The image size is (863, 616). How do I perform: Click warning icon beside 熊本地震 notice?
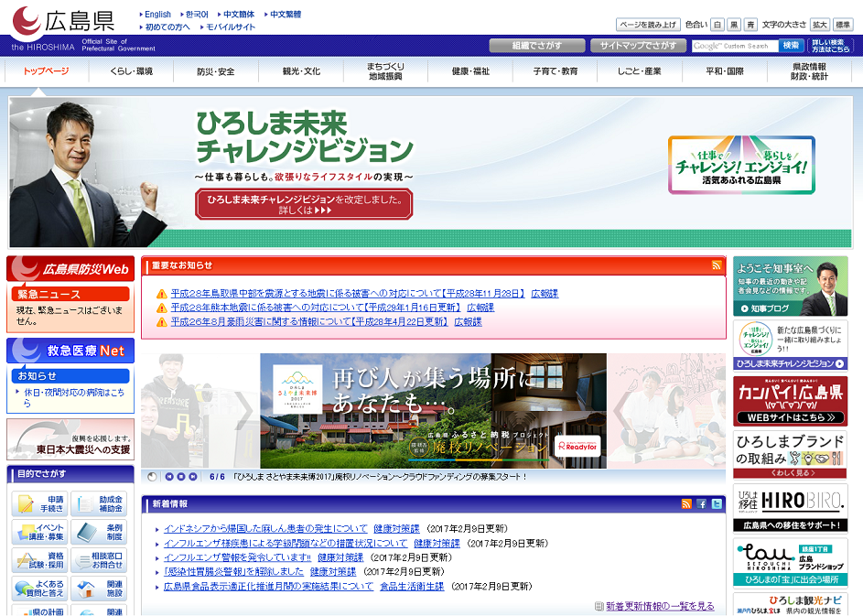[162, 308]
